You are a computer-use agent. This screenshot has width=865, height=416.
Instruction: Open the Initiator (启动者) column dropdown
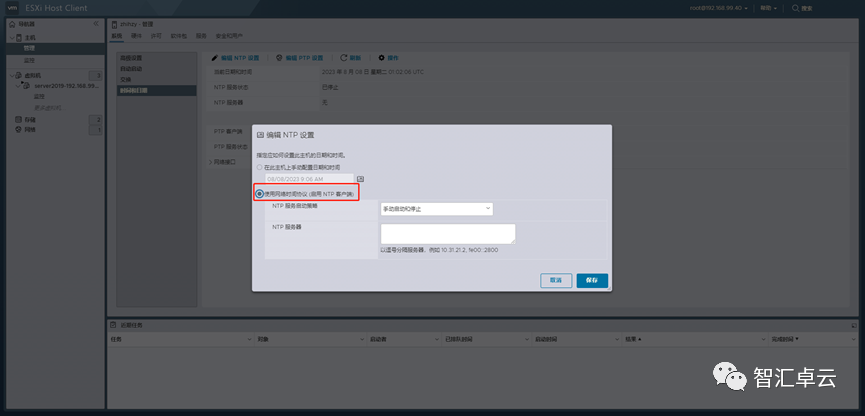[437, 339]
